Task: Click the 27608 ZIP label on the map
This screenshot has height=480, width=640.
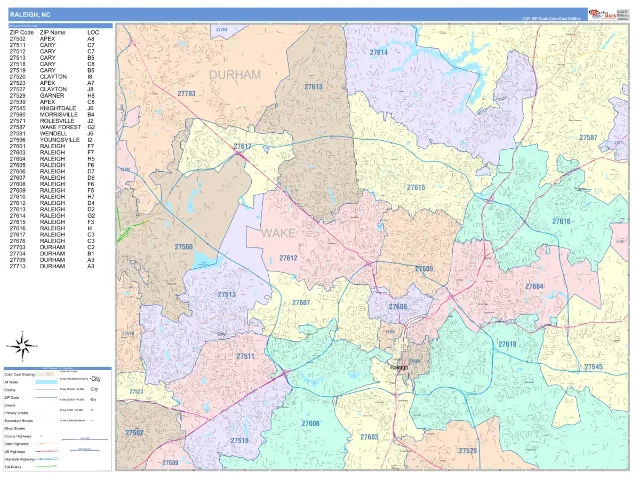Action: click(398, 307)
